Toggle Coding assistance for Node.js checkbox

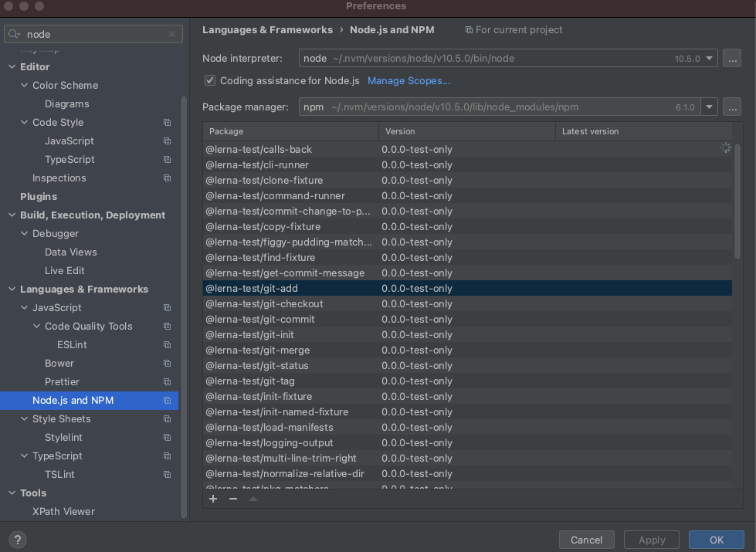[210, 80]
